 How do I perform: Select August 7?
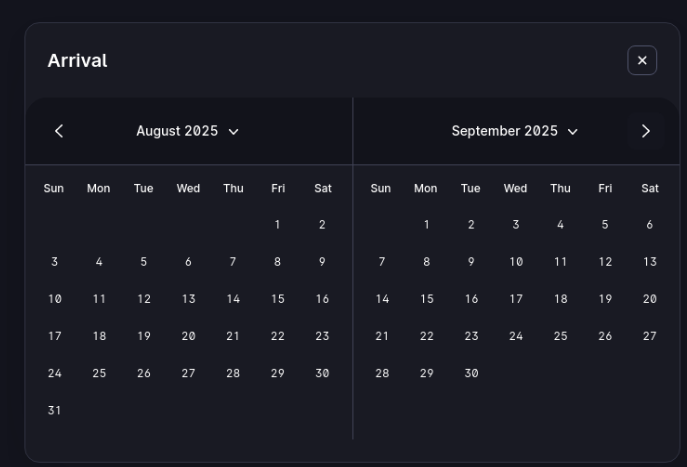pyautogui.click(x=233, y=262)
